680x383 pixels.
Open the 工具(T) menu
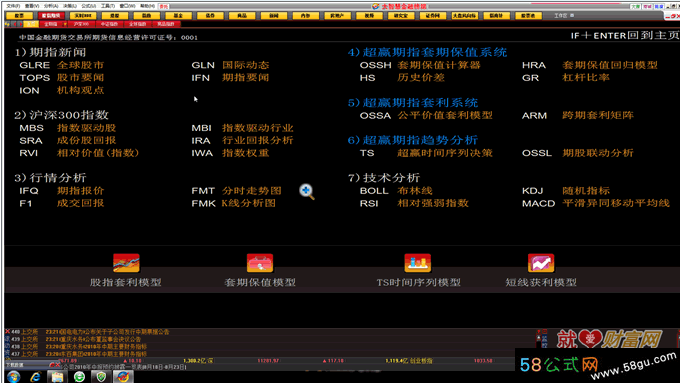[x=108, y=6]
